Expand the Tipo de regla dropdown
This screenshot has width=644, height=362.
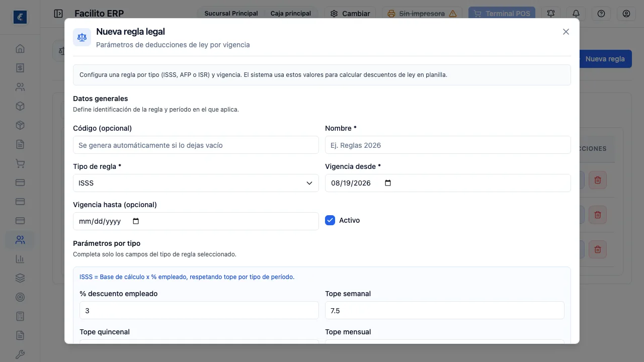[x=196, y=183]
